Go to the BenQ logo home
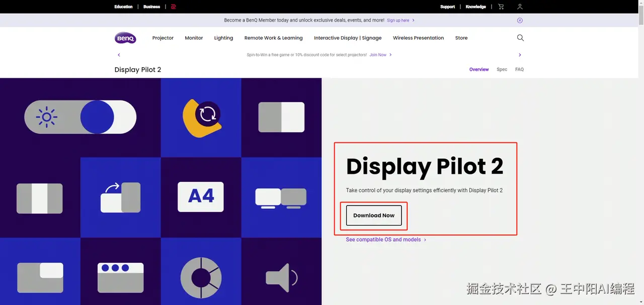This screenshot has width=644, height=305. click(125, 38)
